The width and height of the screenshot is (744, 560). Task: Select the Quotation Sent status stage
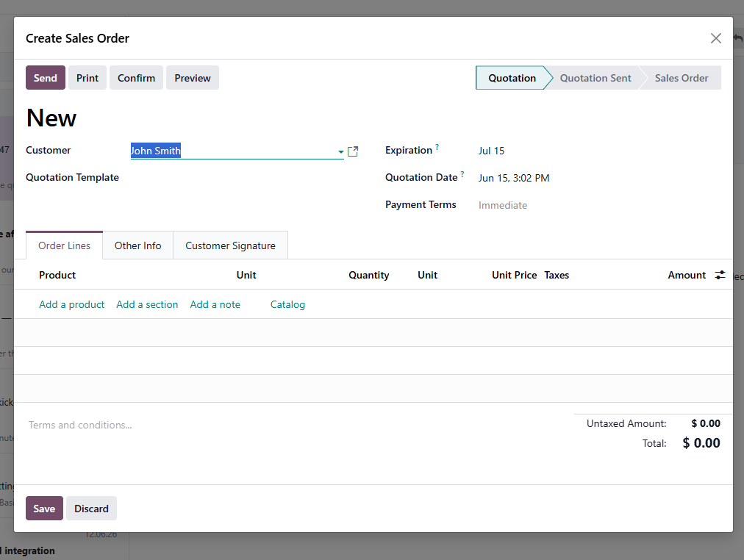(595, 78)
